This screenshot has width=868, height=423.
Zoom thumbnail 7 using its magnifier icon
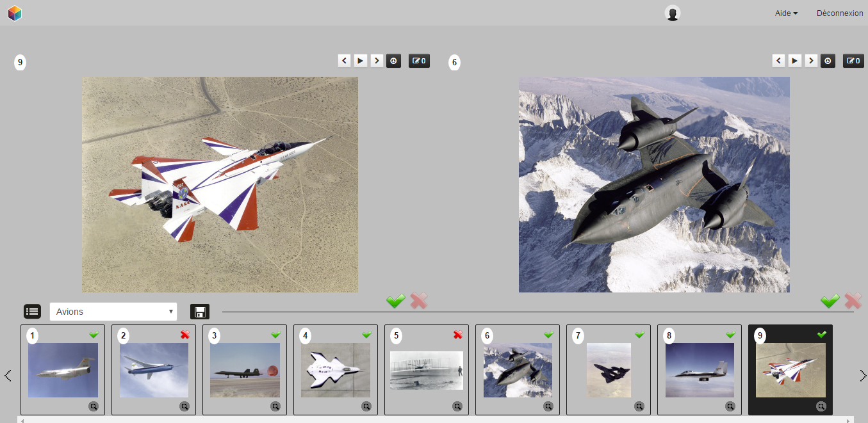[x=639, y=406]
